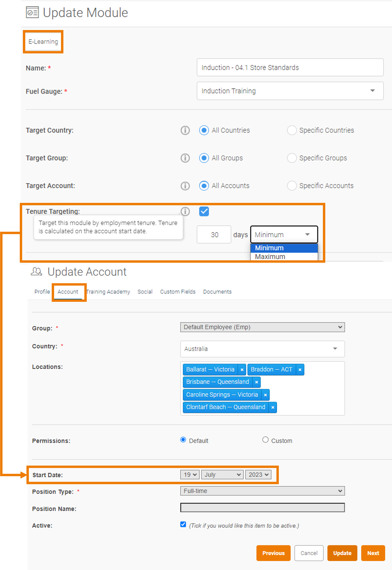The height and width of the screenshot is (570, 392).
Task: Click the module Name input field
Action: pos(290,67)
